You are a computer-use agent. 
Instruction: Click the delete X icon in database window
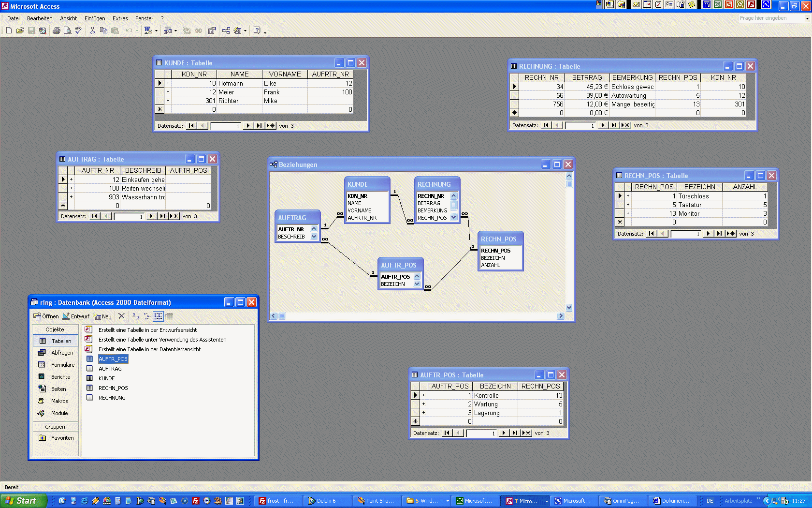click(x=121, y=316)
